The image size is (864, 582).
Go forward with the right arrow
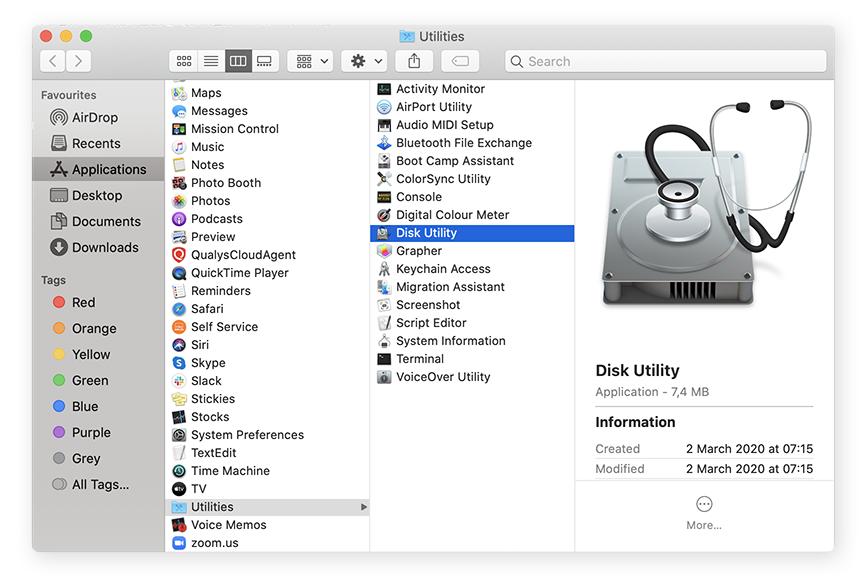78,61
